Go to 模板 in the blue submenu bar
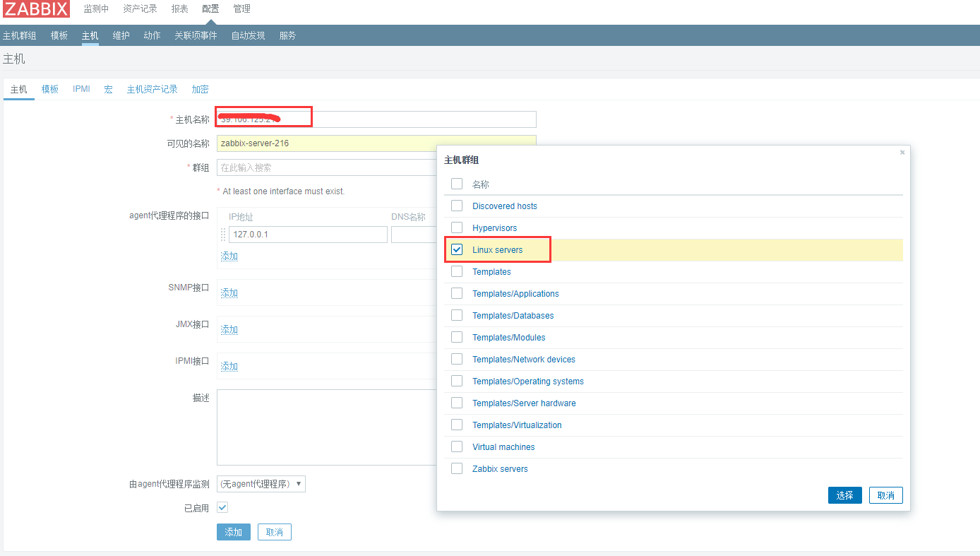Image resolution: width=980 pixels, height=556 pixels. point(59,35)
